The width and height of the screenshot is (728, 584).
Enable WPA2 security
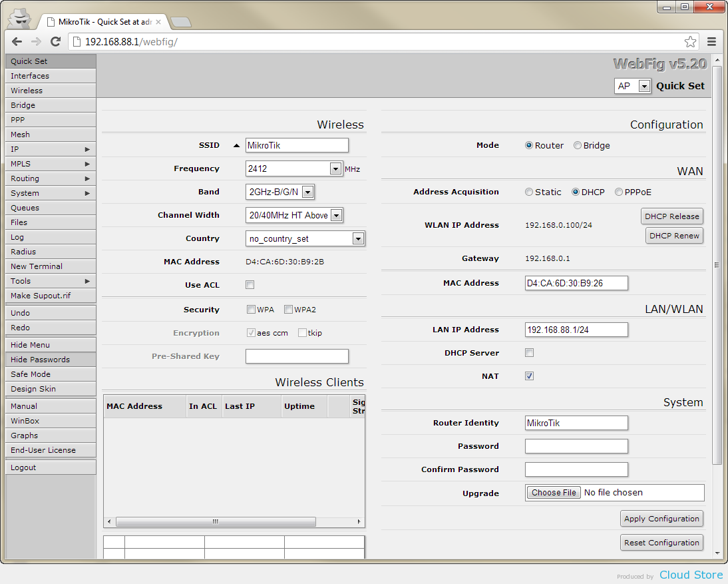[288, 310]
